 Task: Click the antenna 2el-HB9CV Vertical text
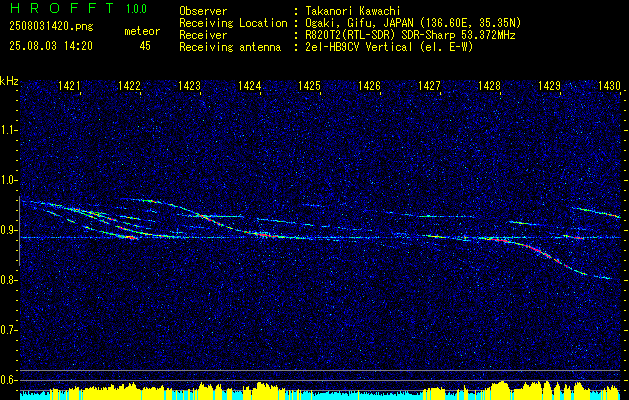389,47
